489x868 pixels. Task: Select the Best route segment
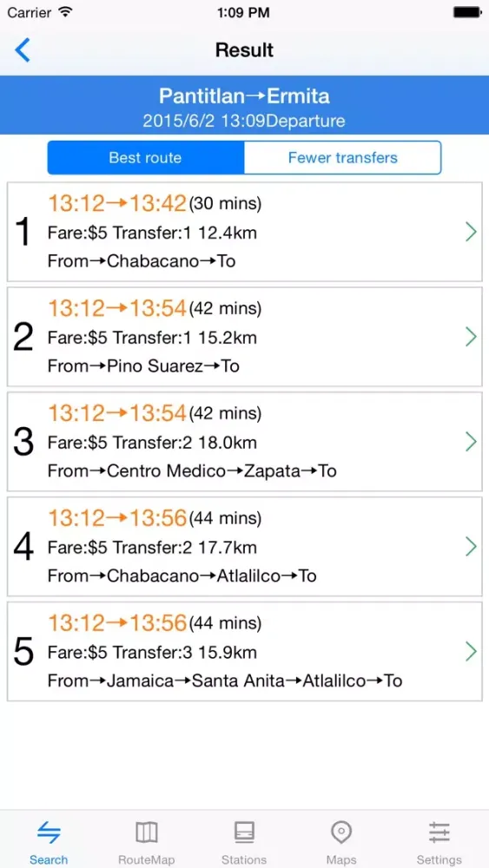(x=146, y=158)
